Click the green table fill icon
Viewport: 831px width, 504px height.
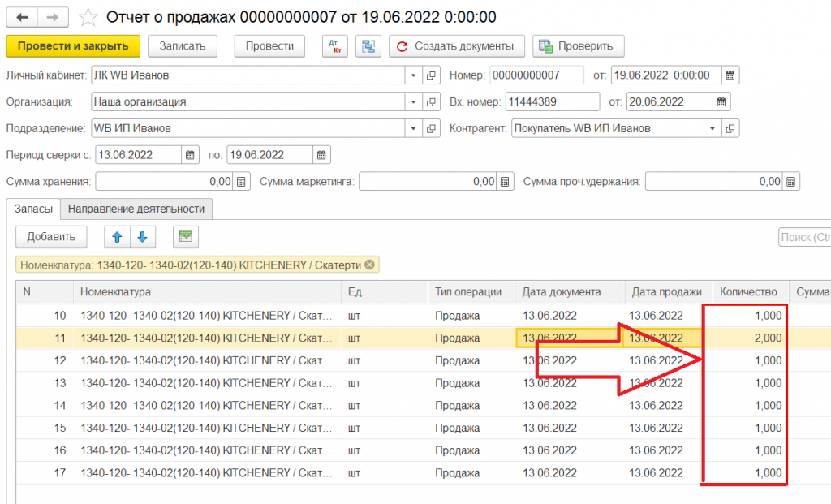click(186, 237)
